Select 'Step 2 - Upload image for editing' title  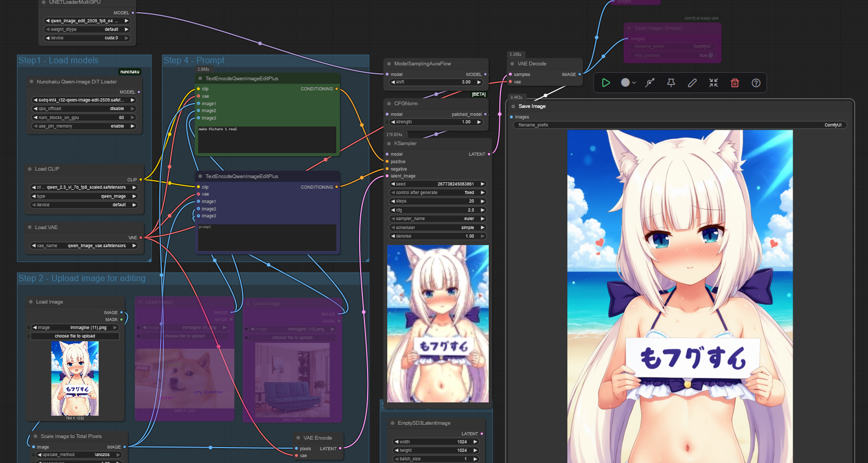point(82,278)
